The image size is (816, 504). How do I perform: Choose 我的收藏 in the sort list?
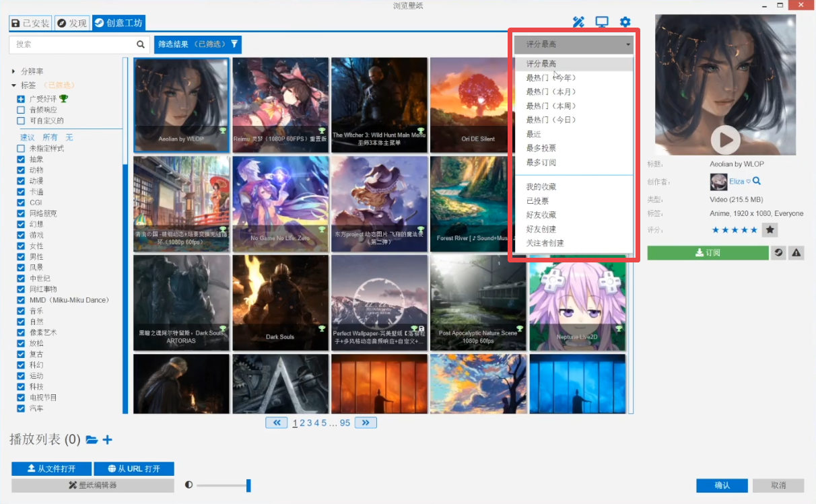(574, 187)
